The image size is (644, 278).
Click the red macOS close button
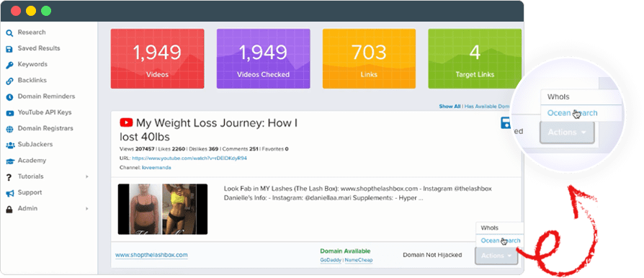click(16, 11)
